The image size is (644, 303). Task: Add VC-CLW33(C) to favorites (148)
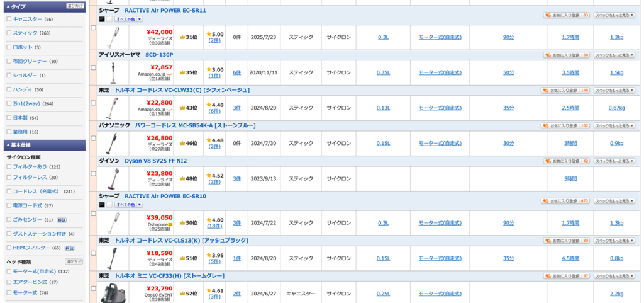pyautogui.click(x=565, y=91)
